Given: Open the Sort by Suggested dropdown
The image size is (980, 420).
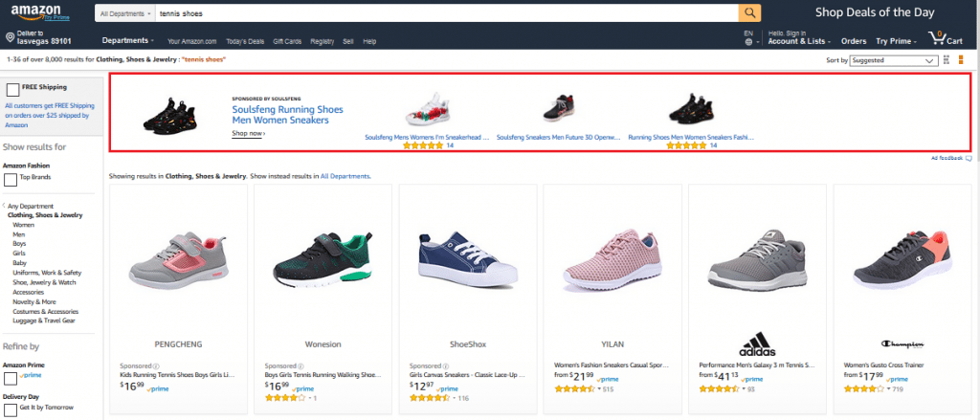Looking at the screenshot, I should pos(894,60).
